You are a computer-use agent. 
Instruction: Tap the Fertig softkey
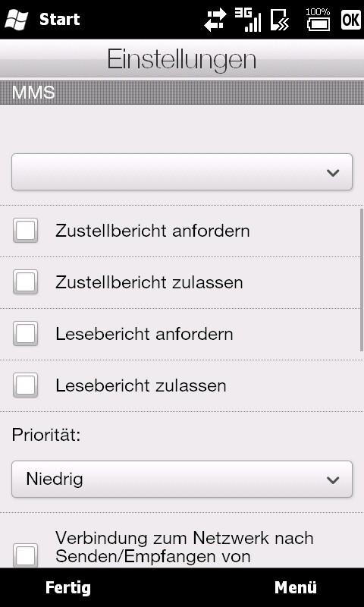pos(68,588)
